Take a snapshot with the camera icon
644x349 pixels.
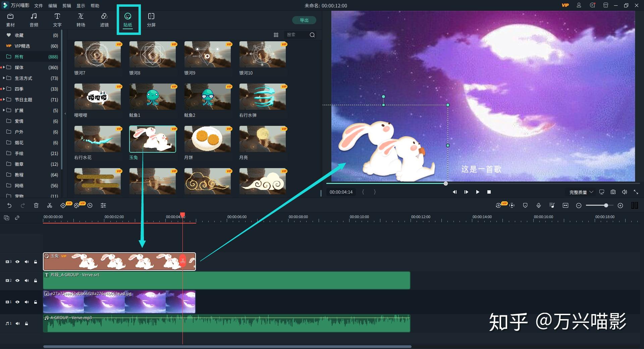(x=613, y=192)
